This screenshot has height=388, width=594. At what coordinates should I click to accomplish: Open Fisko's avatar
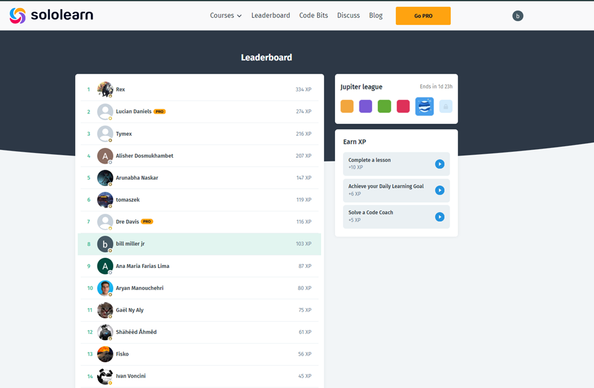point(105,354)
